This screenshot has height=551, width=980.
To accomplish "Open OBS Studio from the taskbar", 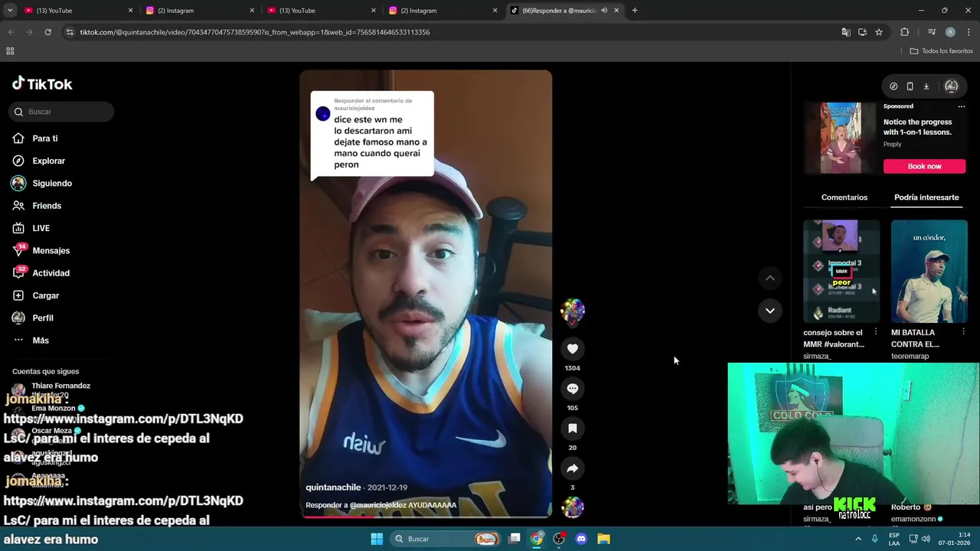I will pos(559,539).
